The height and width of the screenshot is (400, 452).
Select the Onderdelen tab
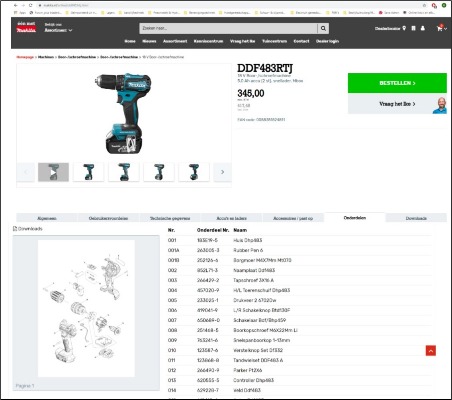pyautogui.click(x=355, y=217)
